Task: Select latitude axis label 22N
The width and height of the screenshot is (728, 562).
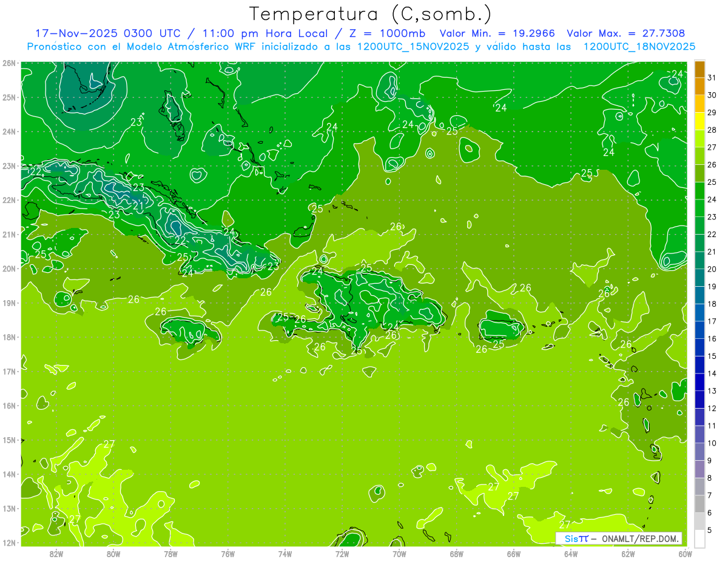Action: click(9, 200)
